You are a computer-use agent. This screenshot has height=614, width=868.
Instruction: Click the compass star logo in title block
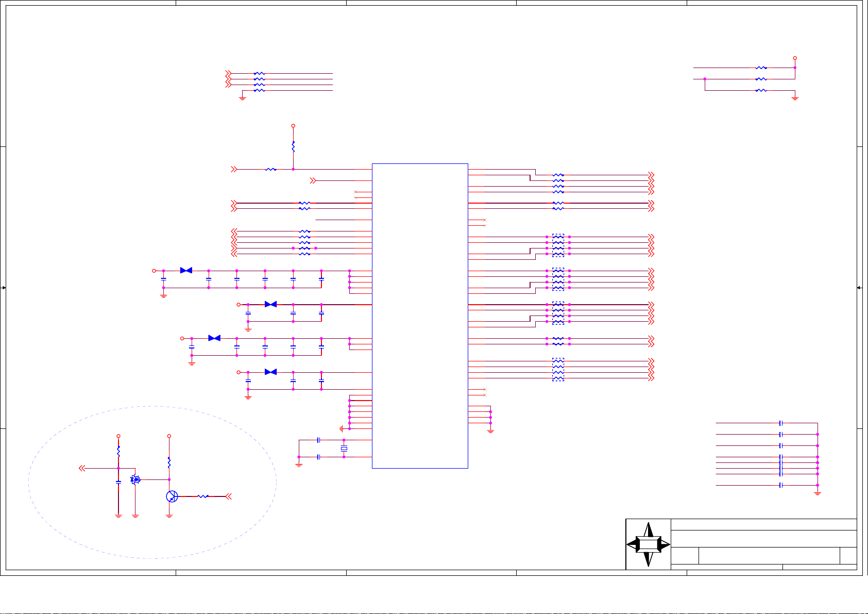649,544
